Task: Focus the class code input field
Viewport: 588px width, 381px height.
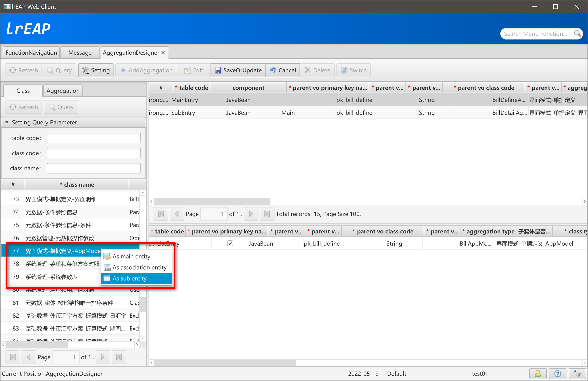Action: 94,153
